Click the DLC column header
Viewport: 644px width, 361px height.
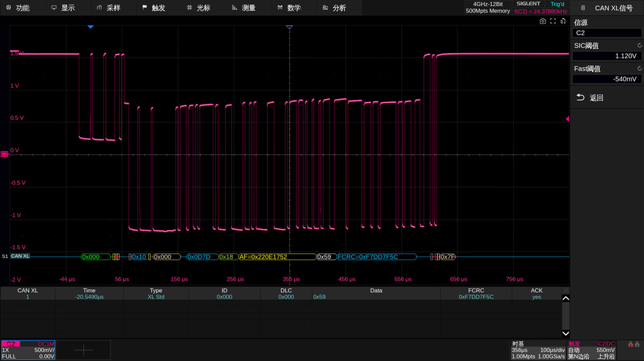pos(286,290)
